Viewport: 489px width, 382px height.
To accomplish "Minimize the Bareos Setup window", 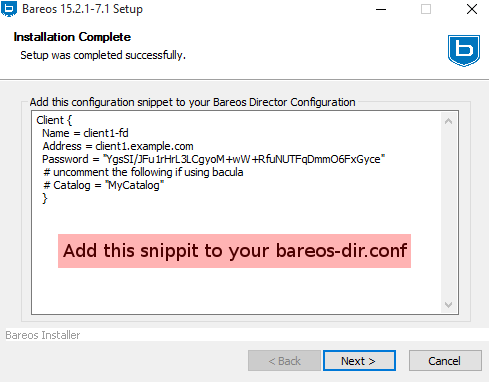I will [x=381, y=9].
